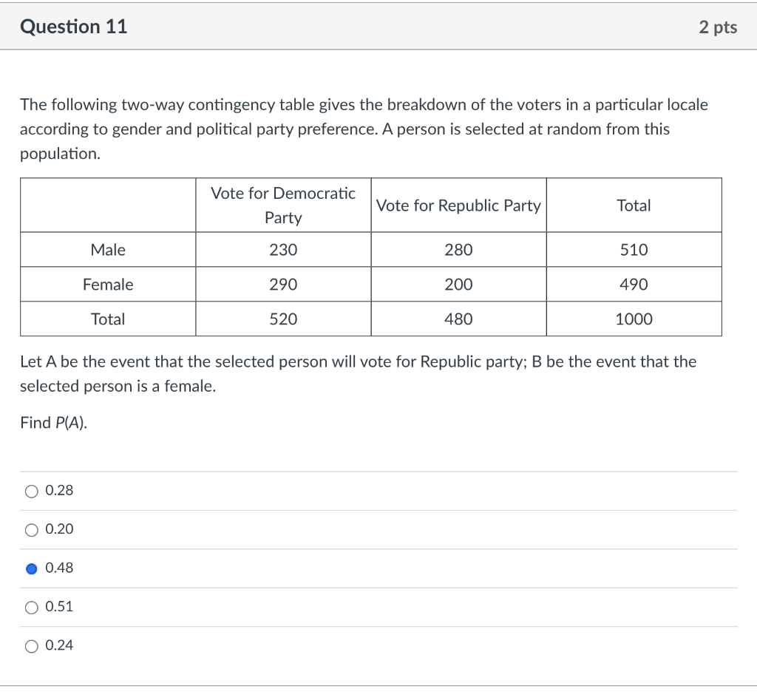Image resolution: width=757 pixels, height=700 pixels.
Task: Deselect the currently chosen 0.48 option
Action: coord(33,568)
